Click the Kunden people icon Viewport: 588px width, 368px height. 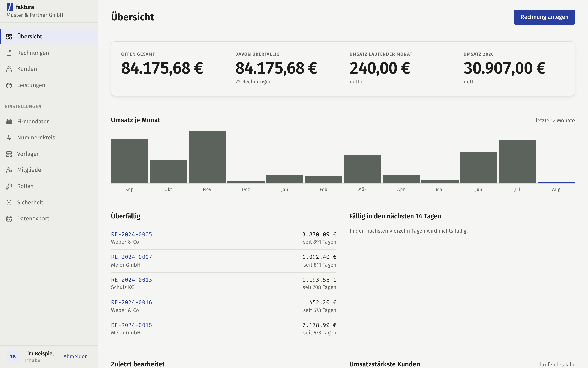coord(9,69)
